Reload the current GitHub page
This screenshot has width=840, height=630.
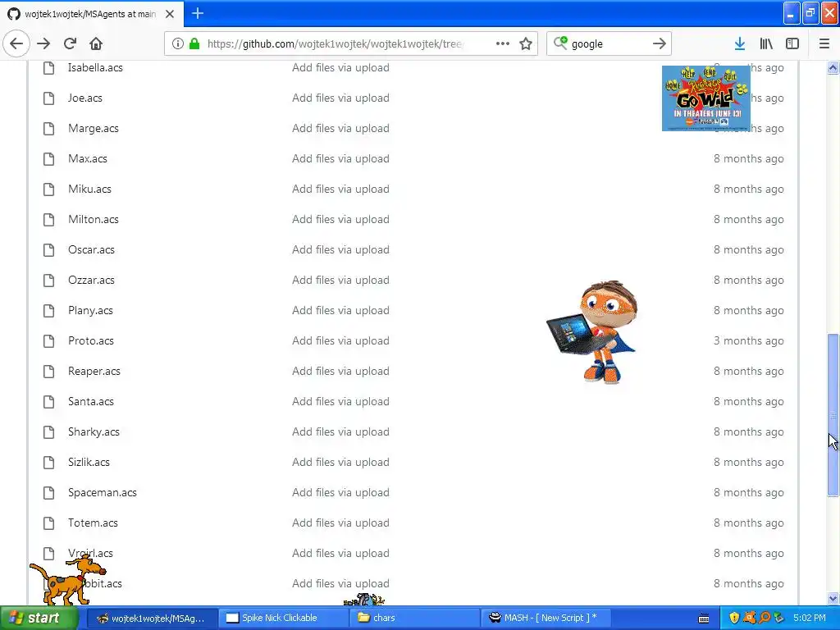[71, 43]
